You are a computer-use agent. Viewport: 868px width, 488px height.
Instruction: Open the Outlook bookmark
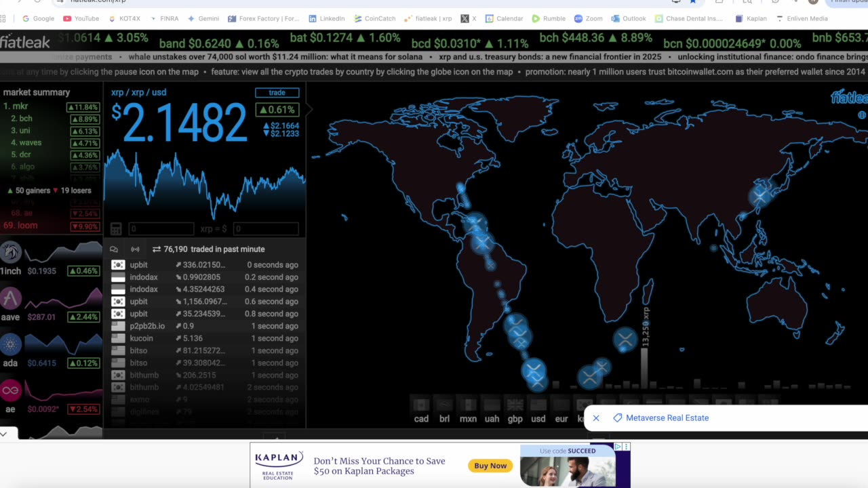[x=629, y=18]
